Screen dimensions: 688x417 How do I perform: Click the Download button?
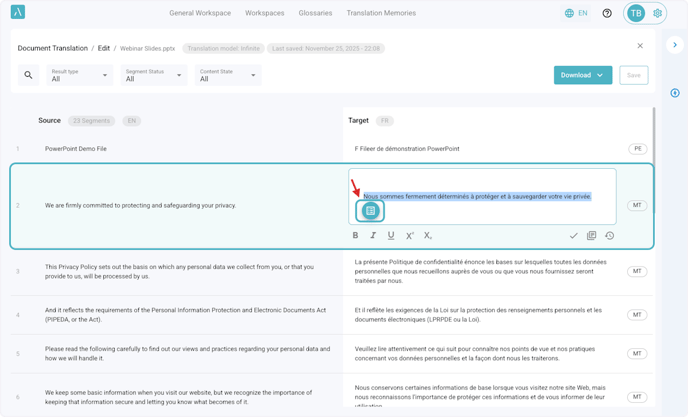582,75
